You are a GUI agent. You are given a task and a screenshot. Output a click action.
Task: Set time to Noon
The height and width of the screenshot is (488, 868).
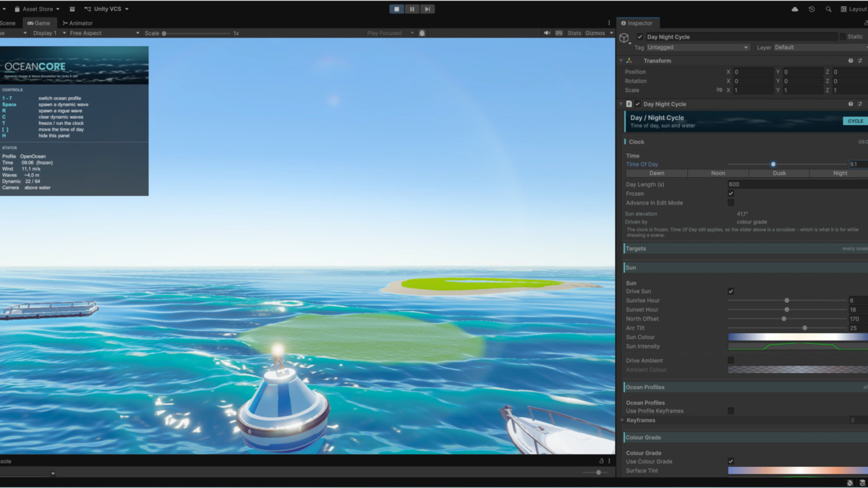(718, 174)
